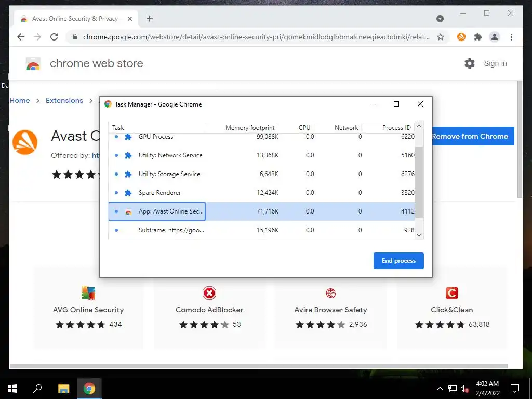The height and width of the screenshot is (399, 532).
Task: Go to Home breadcrumb link
Action: pyautogui.click(x=20, y=100)
